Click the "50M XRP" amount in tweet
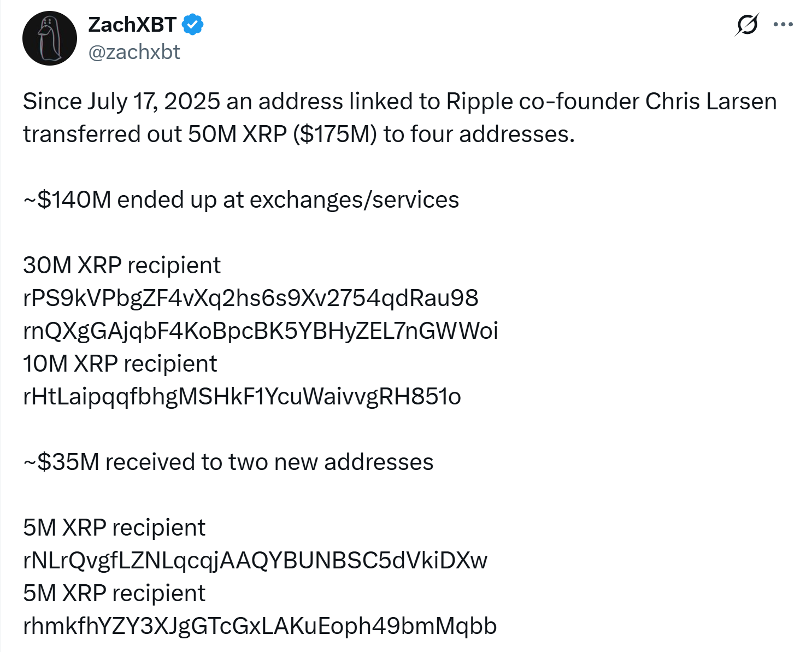Viewport: 812px width, 652px height. pos(238,134)
